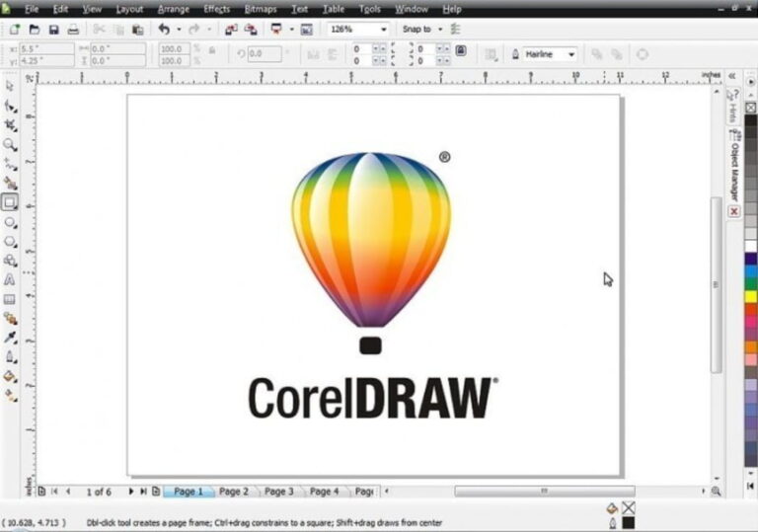
Task: Click the Open file icon
Action: tap(35, 30)
